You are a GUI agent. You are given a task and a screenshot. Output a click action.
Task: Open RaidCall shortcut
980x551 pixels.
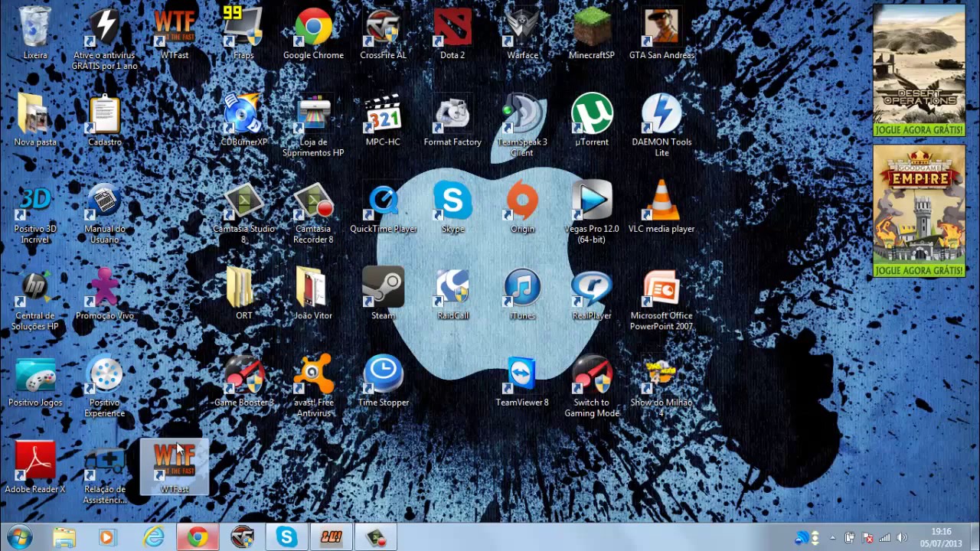[452, 293]
